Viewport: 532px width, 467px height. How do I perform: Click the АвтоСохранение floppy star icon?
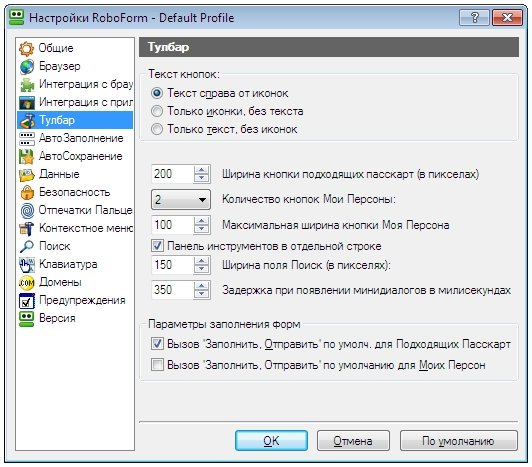pos(26,156)
